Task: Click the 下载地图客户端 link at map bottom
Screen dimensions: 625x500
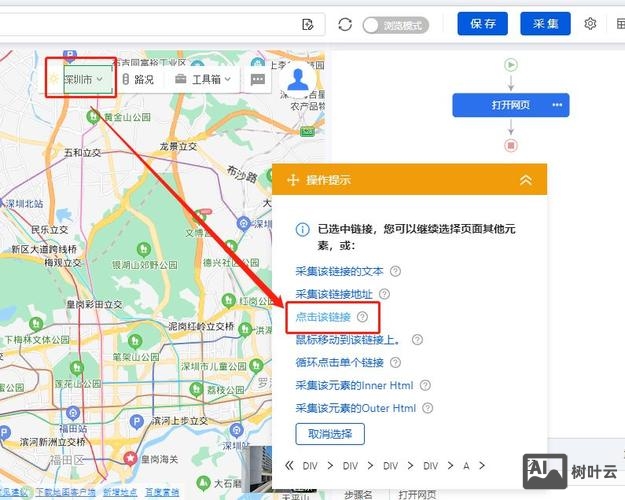Action: (x=65, y=493)
